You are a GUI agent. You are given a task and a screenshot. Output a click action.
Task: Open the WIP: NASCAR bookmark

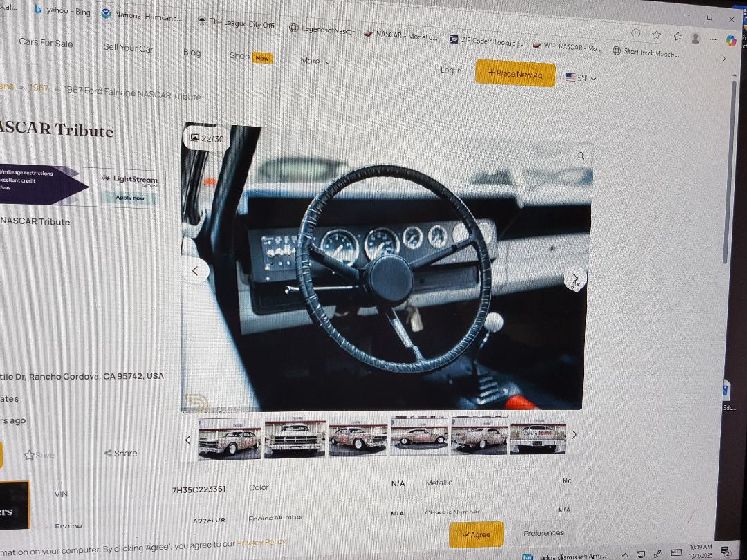[x=567, y=47]
